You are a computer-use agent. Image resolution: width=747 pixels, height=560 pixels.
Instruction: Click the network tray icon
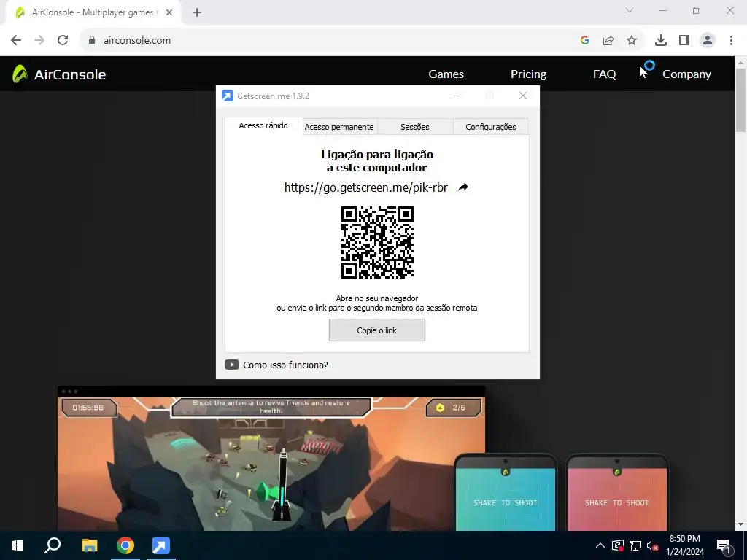pos(635,545)
